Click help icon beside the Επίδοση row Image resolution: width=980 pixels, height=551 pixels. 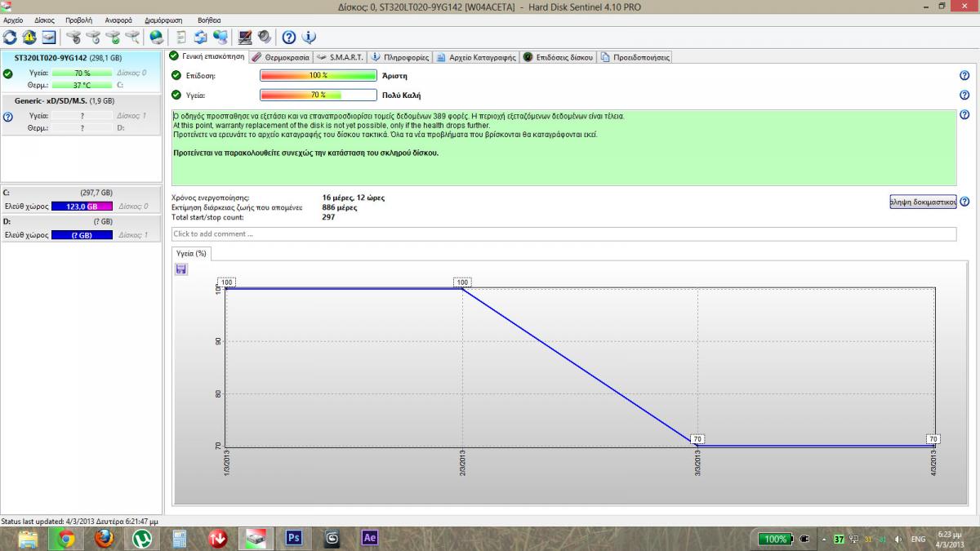[964, 75]
